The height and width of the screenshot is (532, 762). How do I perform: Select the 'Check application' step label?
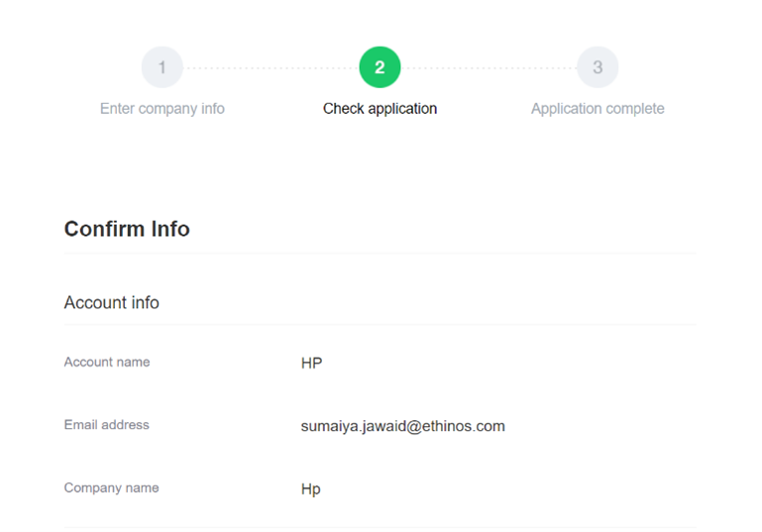(x=380, y=109)
